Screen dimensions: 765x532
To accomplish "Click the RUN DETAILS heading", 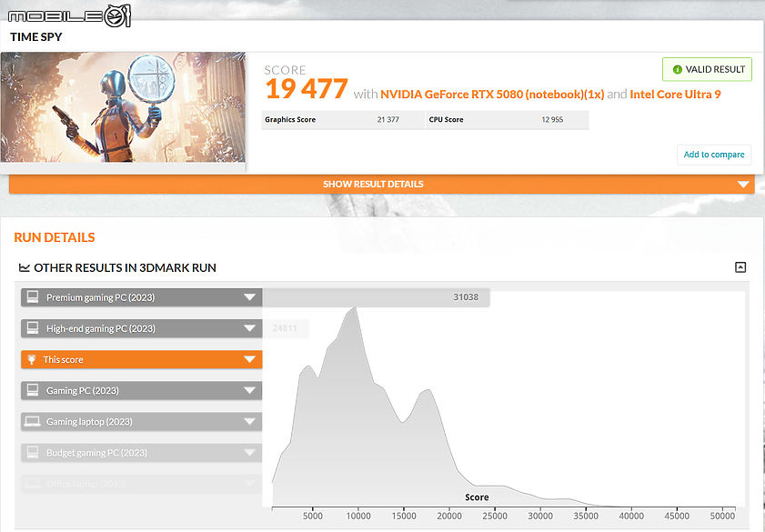I will pyautogui.click(x=55, y=237).
